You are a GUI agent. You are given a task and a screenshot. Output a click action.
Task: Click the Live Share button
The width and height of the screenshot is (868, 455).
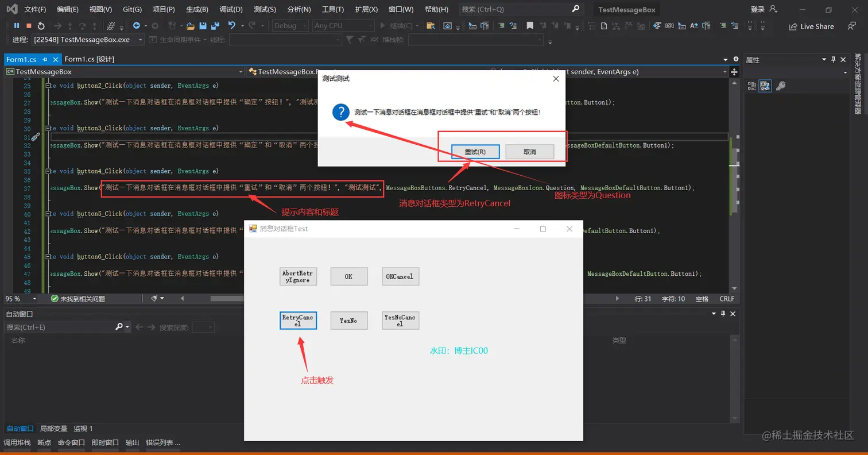pos(811,26)
